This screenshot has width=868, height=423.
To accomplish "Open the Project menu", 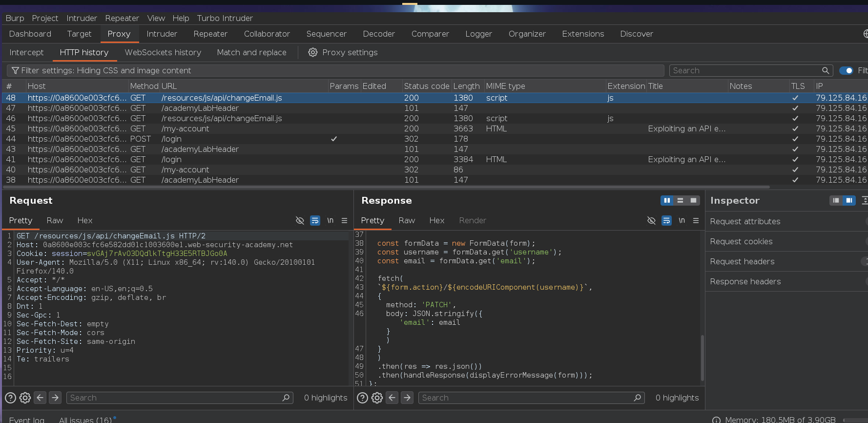I will (x=45, y=18).
